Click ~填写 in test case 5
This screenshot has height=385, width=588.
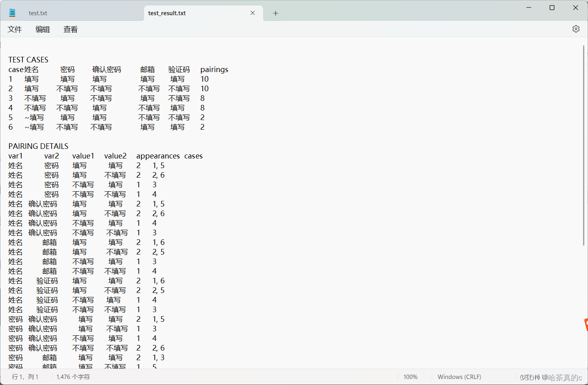click(34, 117)
